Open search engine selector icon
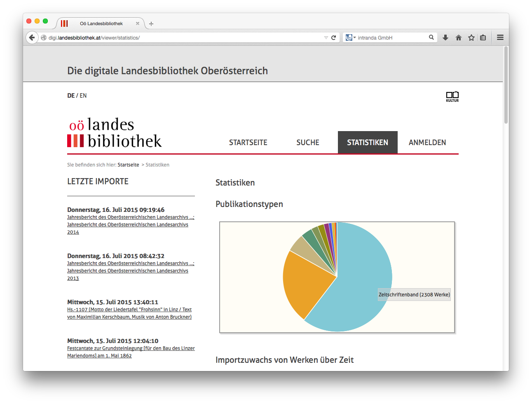This screenshot has height=404, width=532. click(350, 38)
